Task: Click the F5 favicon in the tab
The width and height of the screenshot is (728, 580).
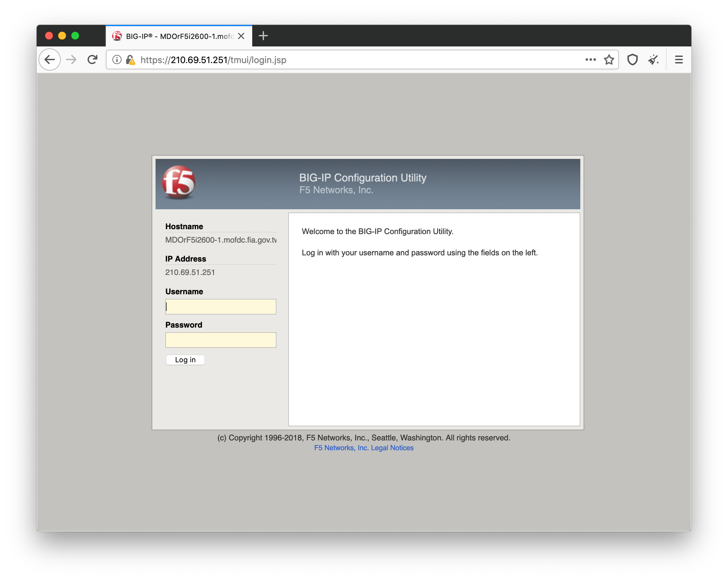Action: (117, 36)
